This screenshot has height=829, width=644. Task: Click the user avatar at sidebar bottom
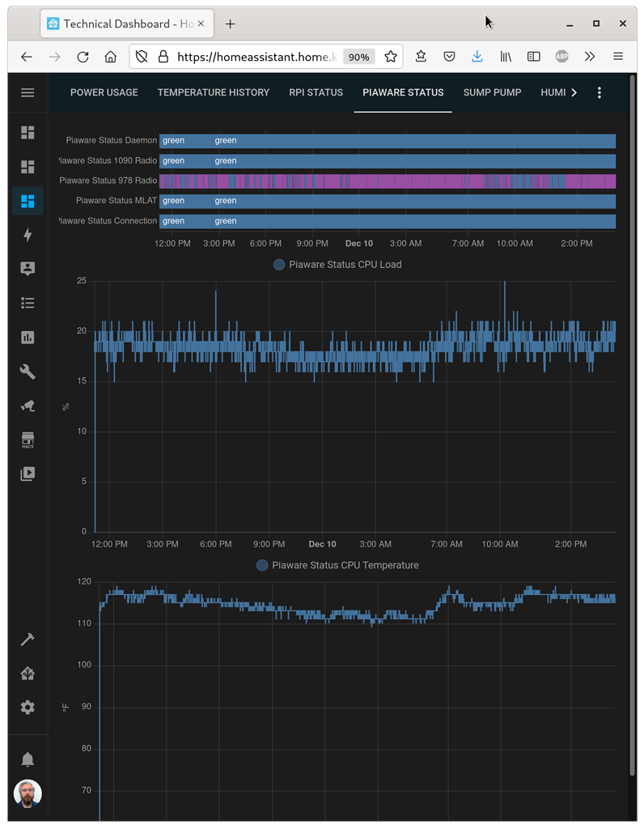click(28, 793)
